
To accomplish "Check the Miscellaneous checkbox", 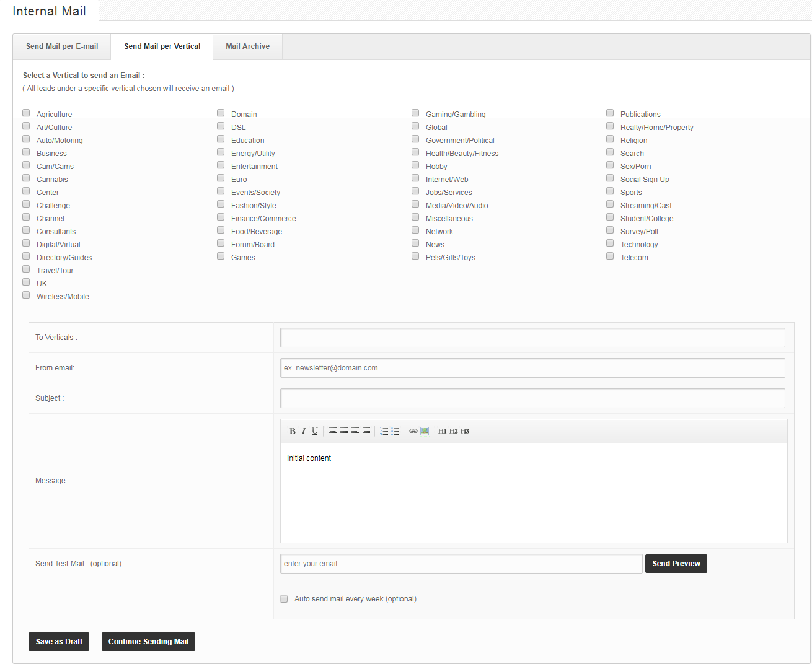I will [x=415, y=217].
